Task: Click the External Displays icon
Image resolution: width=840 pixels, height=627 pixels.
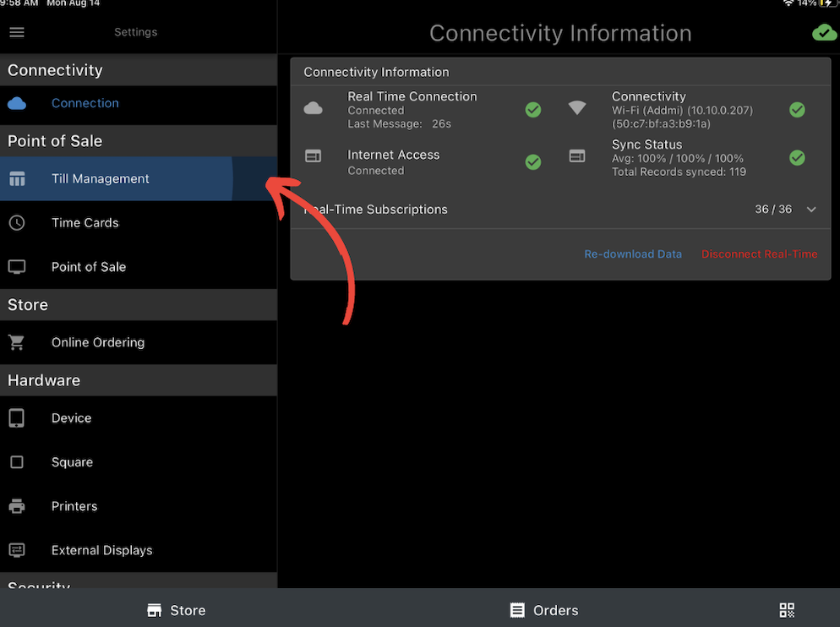Action: tap(17, 550)
